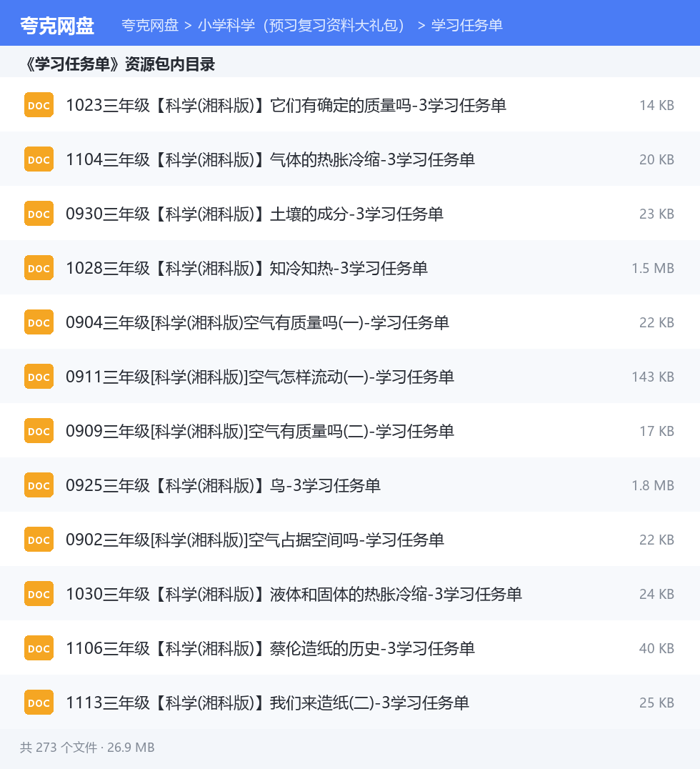Screen dimensions: 700x769
Task: Open file 1106三年级 蔡伦造纸的历史-3学习任务单
Action: (271, 648)
